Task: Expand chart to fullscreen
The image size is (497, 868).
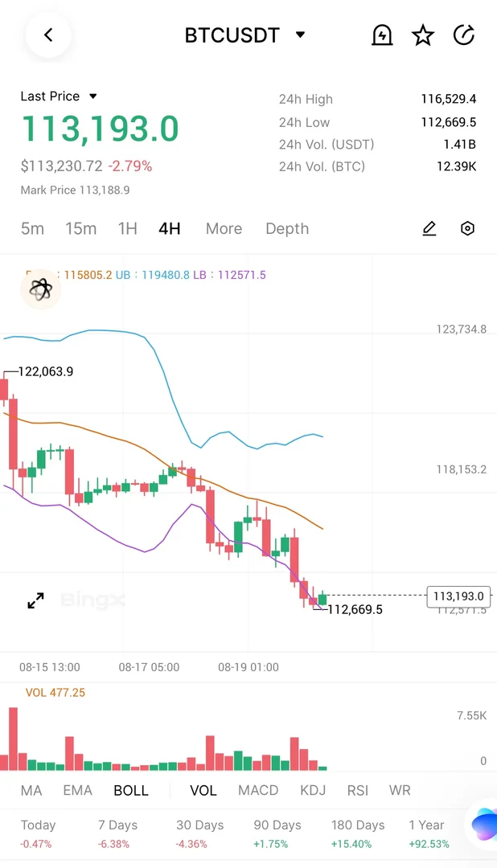Action: (x=36, y=600)
